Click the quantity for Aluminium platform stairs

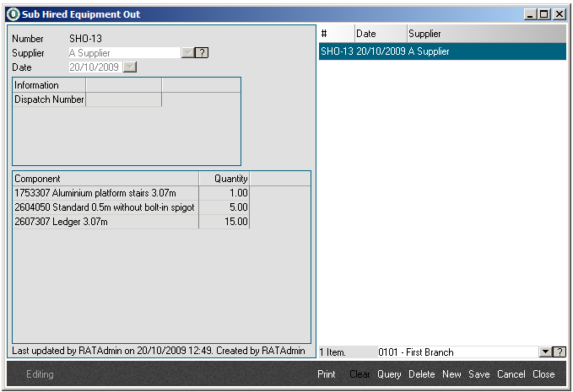(x=224, y=193)
